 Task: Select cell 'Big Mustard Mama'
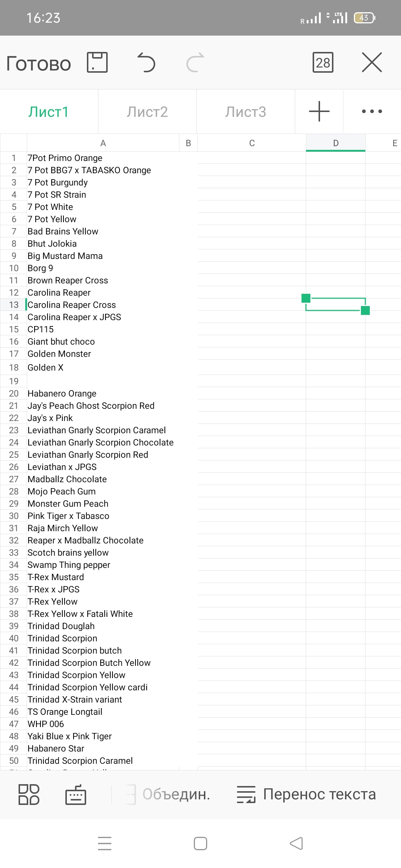pos(103,256)
